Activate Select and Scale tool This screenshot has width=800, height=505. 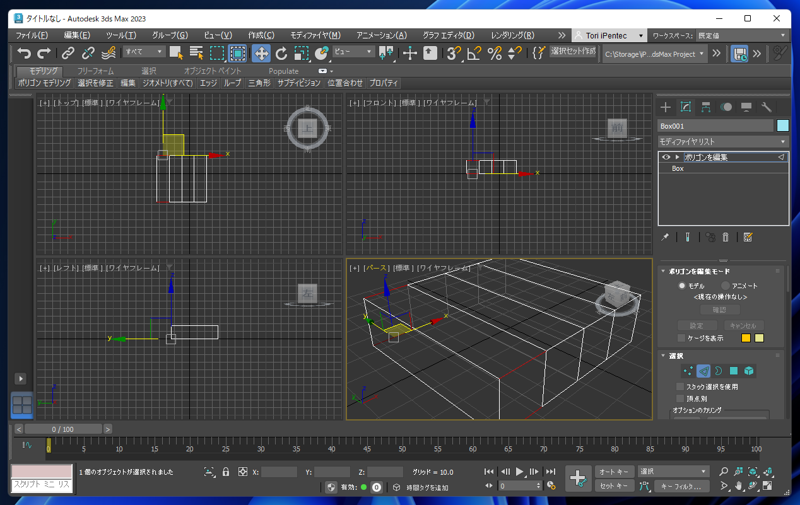(x=301, y=53)
